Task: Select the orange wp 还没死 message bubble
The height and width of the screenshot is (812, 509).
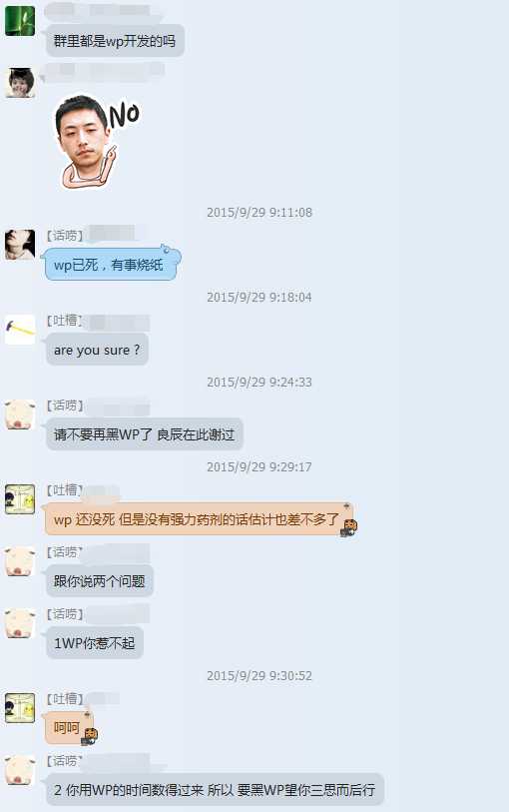Action: pyautogui.click(x=200, y=519)
